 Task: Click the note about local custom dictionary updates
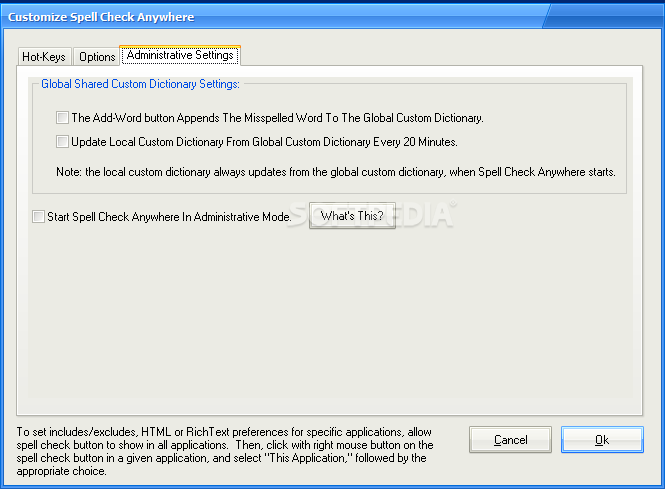[x=336, y=172]
